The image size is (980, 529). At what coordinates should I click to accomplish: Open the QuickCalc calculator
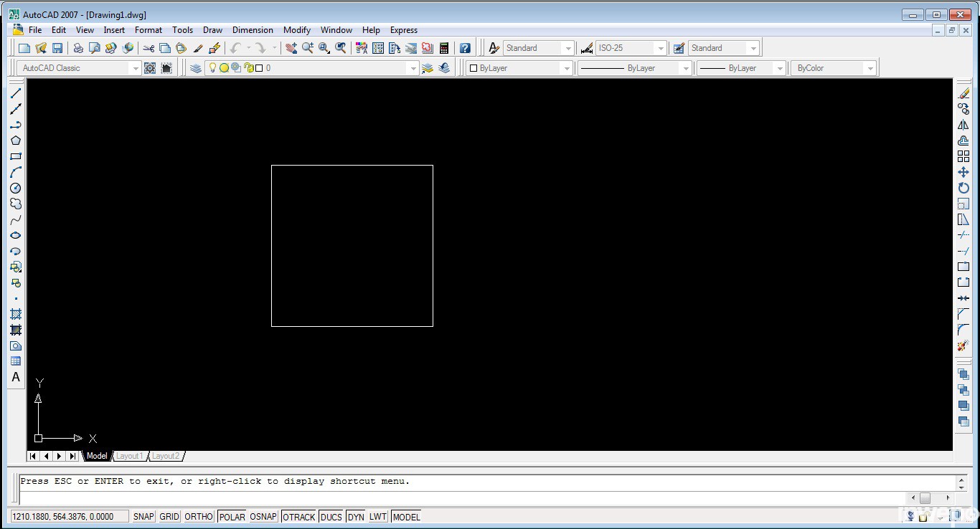click(x=444, y=48)
